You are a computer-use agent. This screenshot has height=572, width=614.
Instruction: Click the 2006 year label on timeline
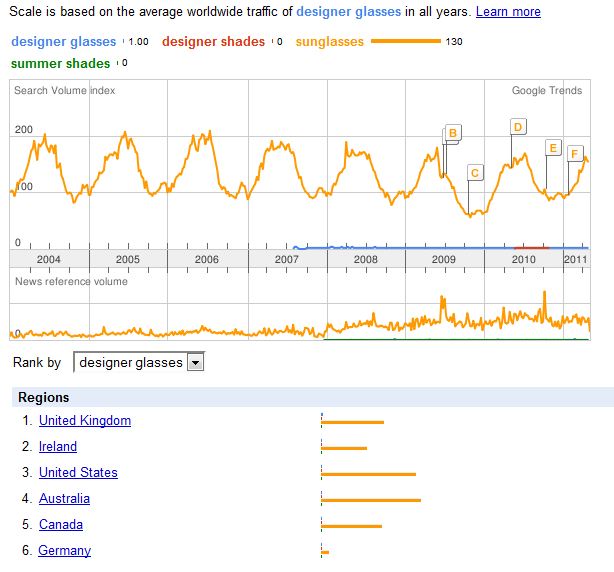[x=207, y=259]
